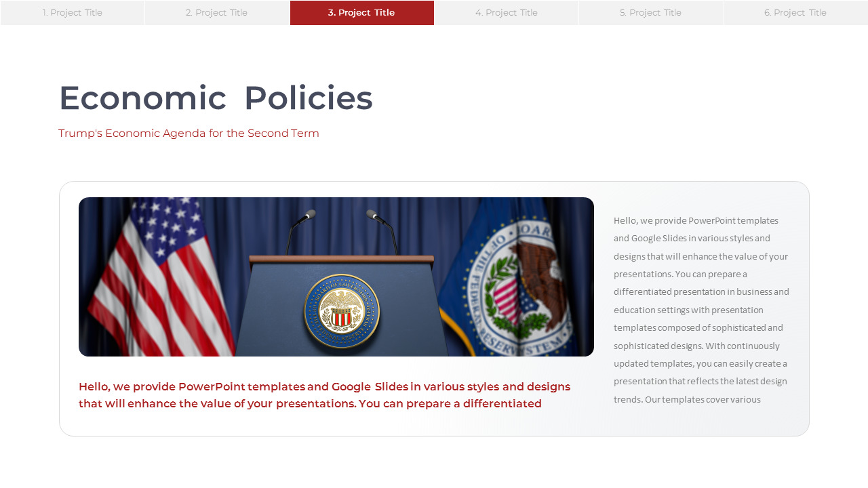Open the "2. Project Title" tab
The height and width of the screenshot is (488, 868).
(217, 12)
